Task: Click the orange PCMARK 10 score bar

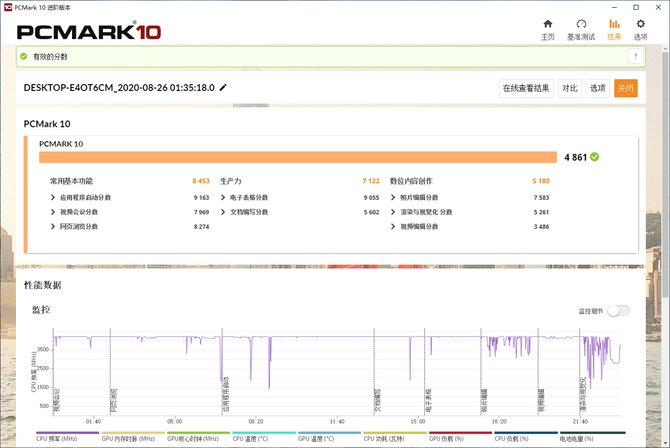Action: click(298, 157)
